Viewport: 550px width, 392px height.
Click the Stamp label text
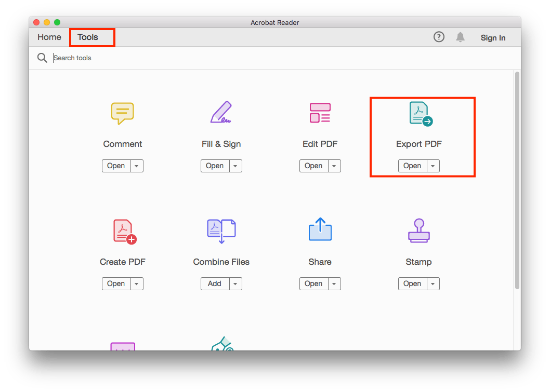[x=418, y=262]
